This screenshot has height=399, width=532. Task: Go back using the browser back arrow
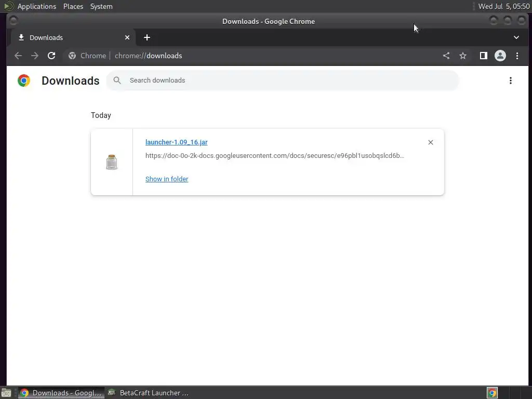coord(18,56)
